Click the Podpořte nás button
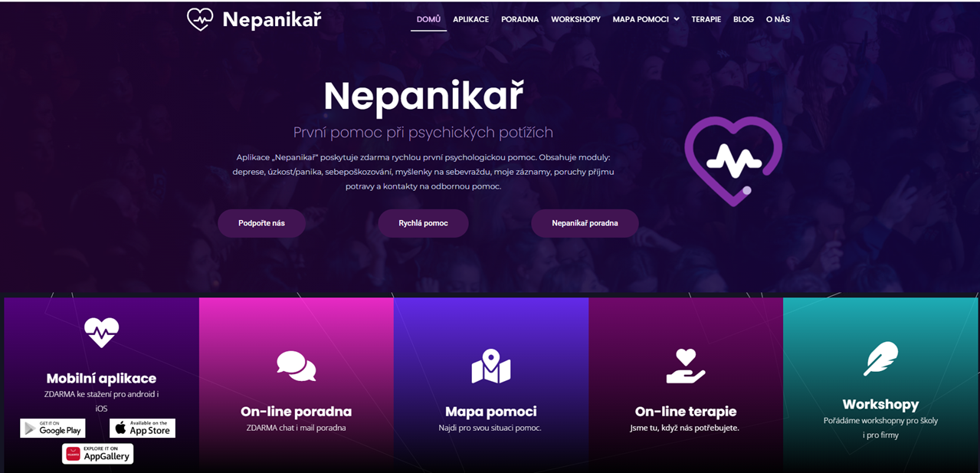 (262, 223)
